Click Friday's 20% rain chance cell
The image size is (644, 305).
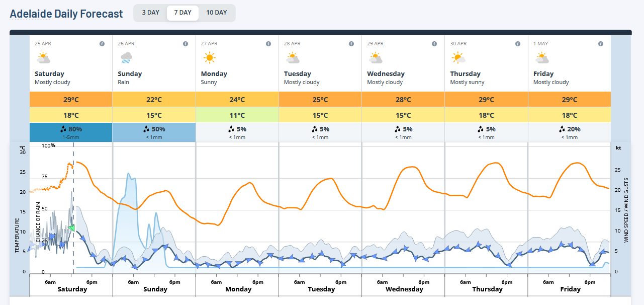569,132
